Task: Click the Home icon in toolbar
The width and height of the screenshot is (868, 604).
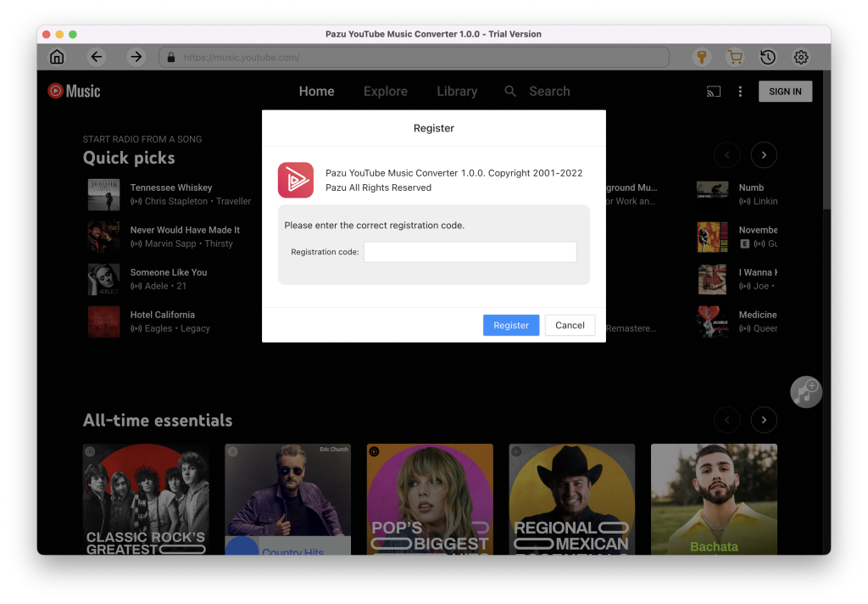Action: (x=57, y=57)
